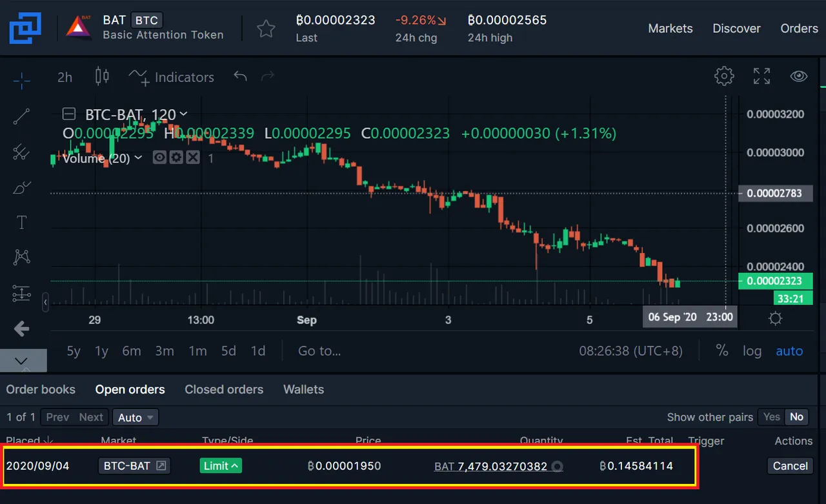Collapse the BTC-BAT legend box
The height and width of the screenshot is (504, 826).
[x=68, y=115]
